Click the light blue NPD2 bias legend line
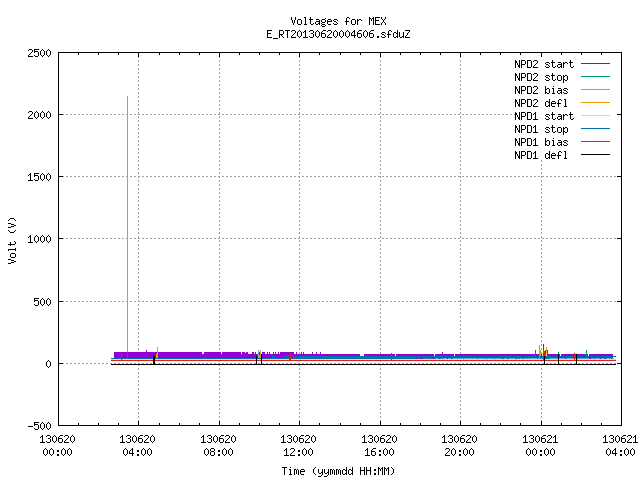 coord(595,90)
